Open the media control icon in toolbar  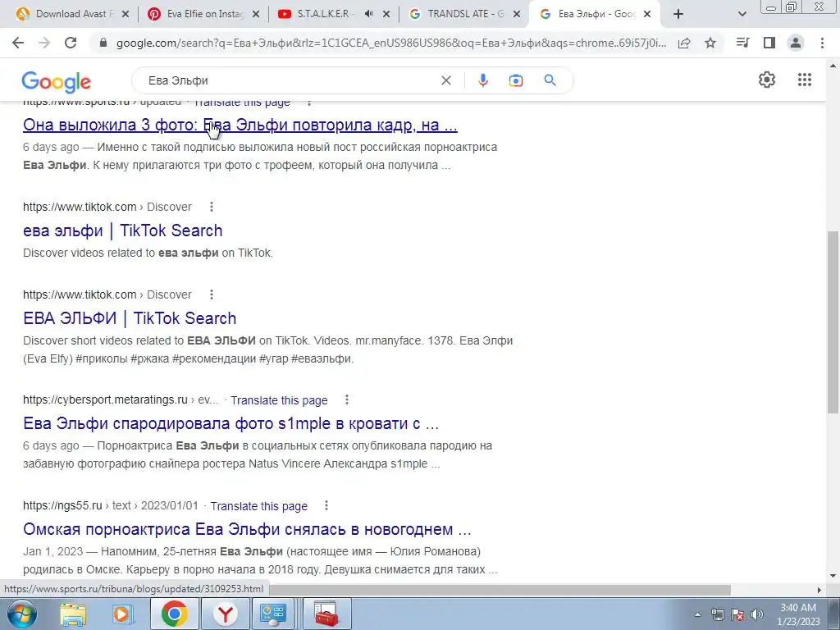742,43
